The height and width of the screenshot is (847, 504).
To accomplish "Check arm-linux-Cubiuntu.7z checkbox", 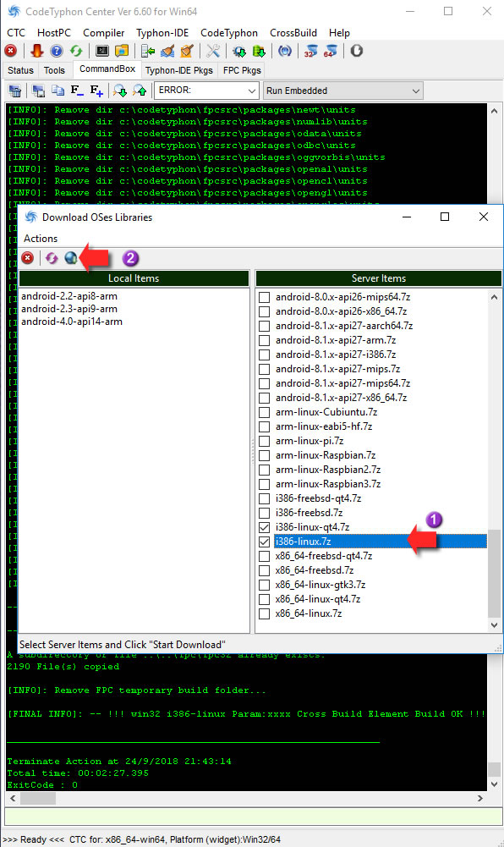I will (x=265, y=412).
